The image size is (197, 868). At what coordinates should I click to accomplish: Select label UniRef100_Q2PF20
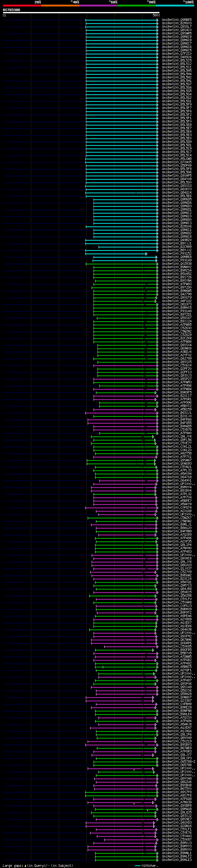click(176, 369)
